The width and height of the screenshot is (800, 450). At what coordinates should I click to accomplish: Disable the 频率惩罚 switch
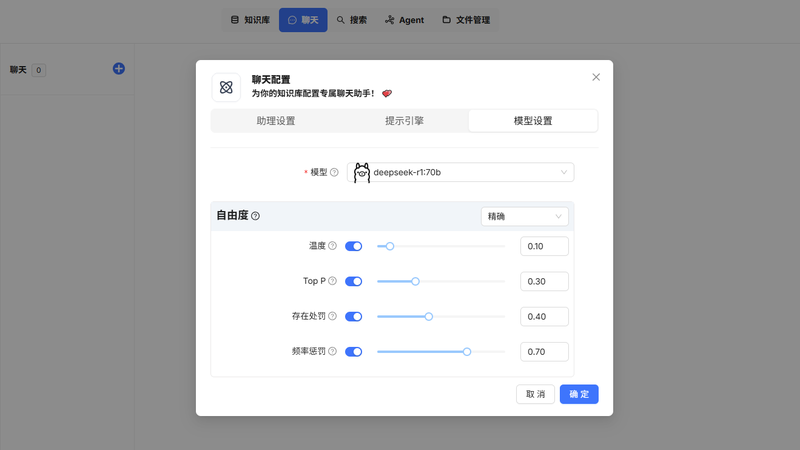coord(354,352)
